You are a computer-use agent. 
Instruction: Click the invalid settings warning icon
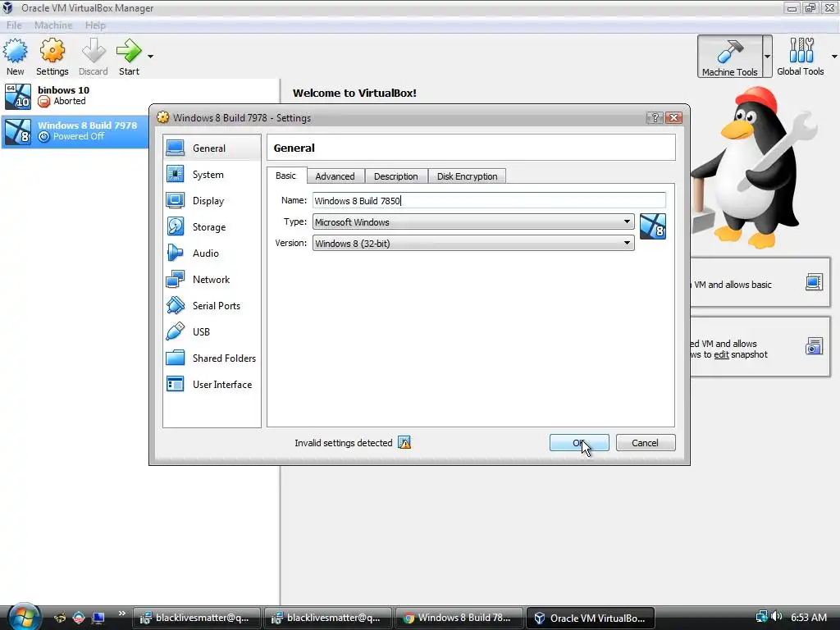(404, 443)
